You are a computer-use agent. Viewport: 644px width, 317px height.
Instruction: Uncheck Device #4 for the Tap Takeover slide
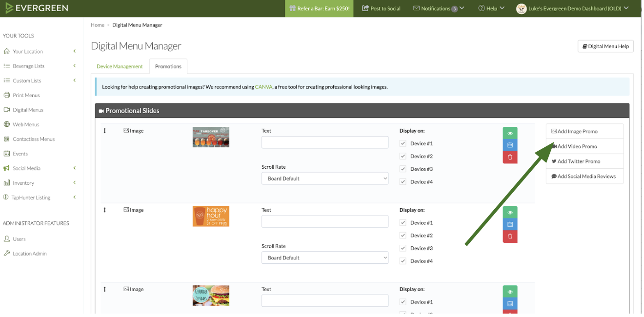(x=402, y=181)
